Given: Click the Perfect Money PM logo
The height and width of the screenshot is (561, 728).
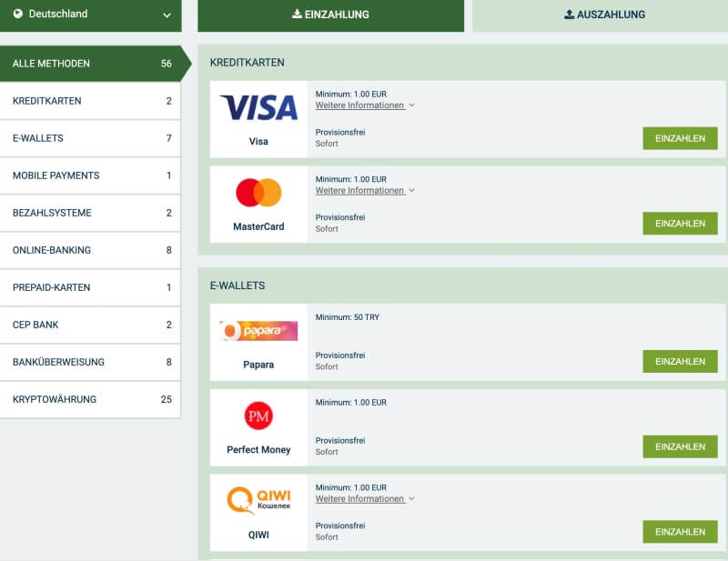Looking at the screenshot, I should (x=258, y=416).
